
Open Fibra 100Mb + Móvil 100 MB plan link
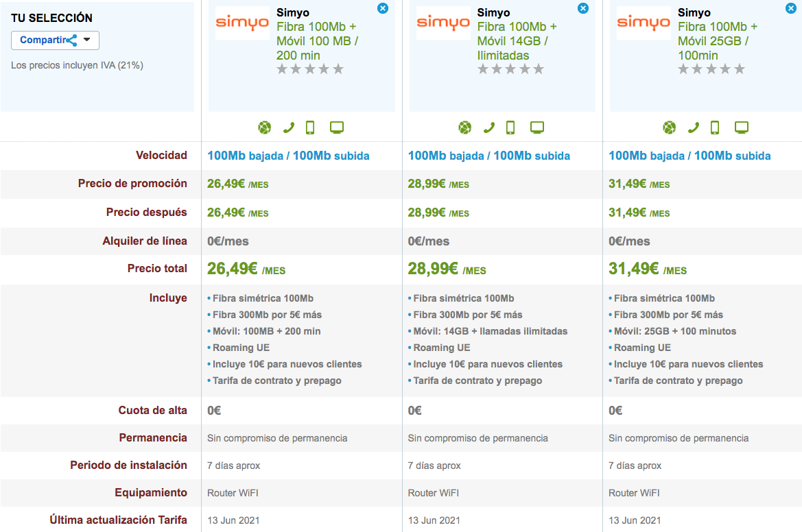317,41
